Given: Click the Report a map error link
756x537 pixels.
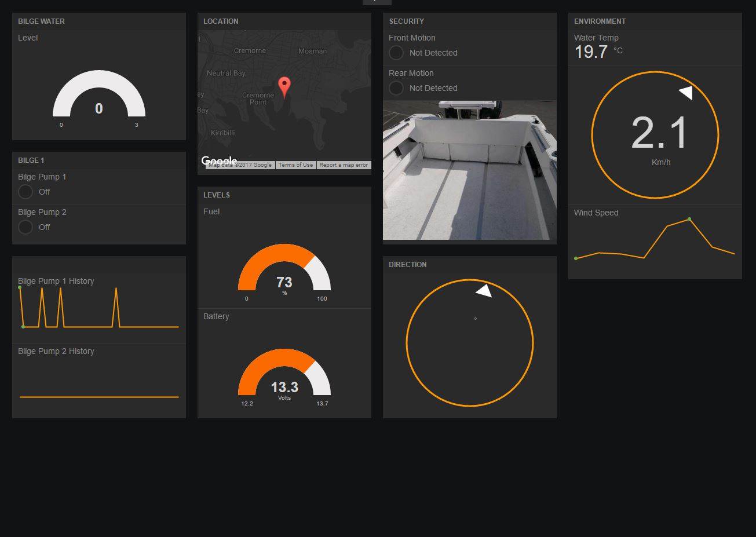Looking at the screenshot, I should pyautogui.click(x=344, y=165).
